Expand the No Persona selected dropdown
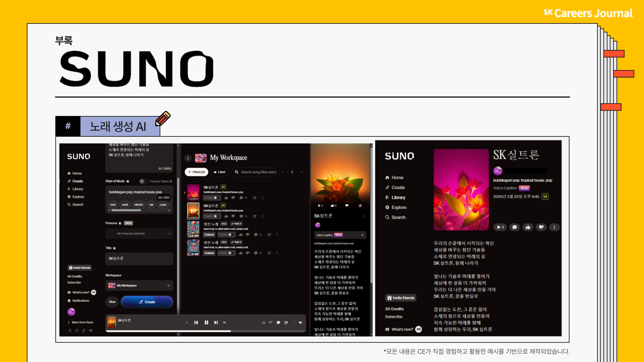The height and width of the screenshot is (362, 644). click(x=139, y=234)
